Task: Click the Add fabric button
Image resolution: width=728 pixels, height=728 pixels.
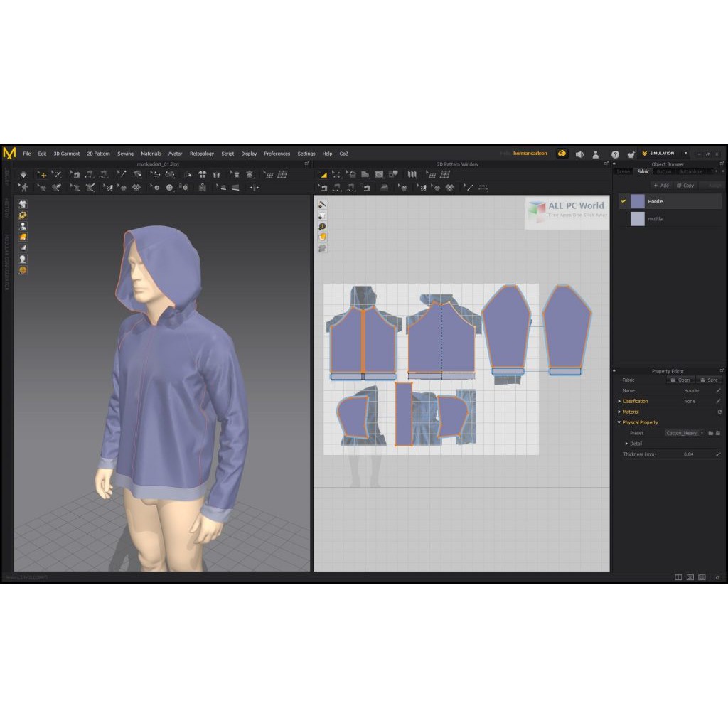Action: [x=660, y=186]
